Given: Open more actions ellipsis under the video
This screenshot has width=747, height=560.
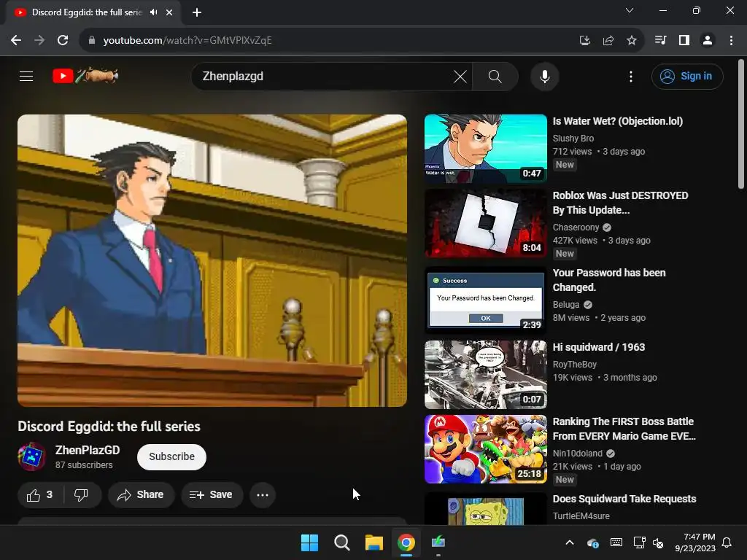Looking at the screenshot, I should tap(263, 495).
